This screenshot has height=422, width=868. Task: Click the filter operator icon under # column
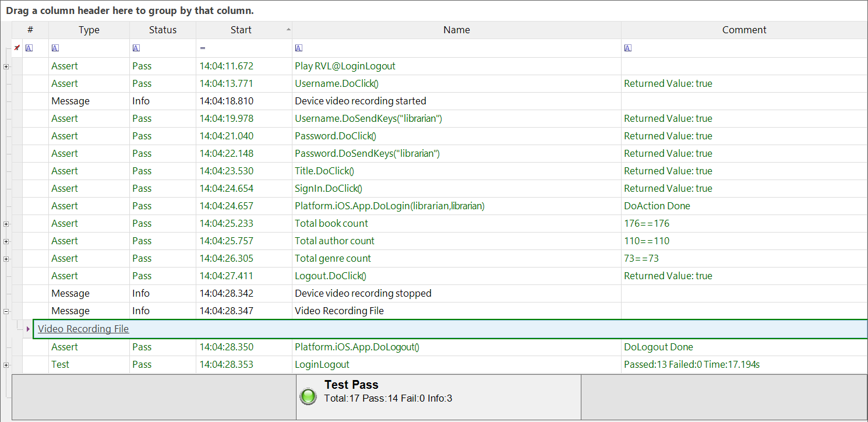29,48
